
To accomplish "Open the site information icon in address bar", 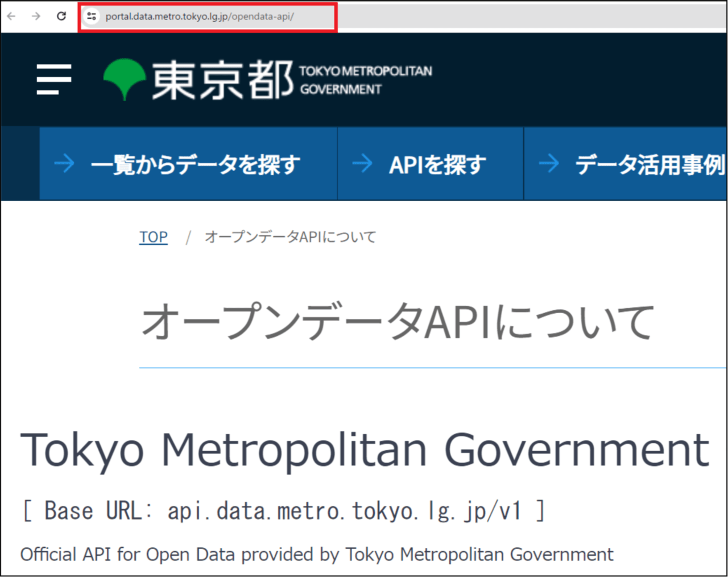I will tap(91, 16).
